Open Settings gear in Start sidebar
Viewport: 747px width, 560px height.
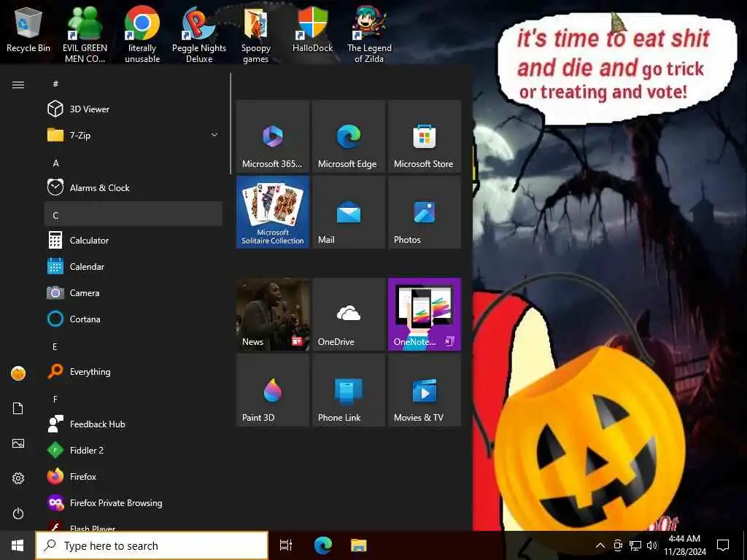point(18,478)
